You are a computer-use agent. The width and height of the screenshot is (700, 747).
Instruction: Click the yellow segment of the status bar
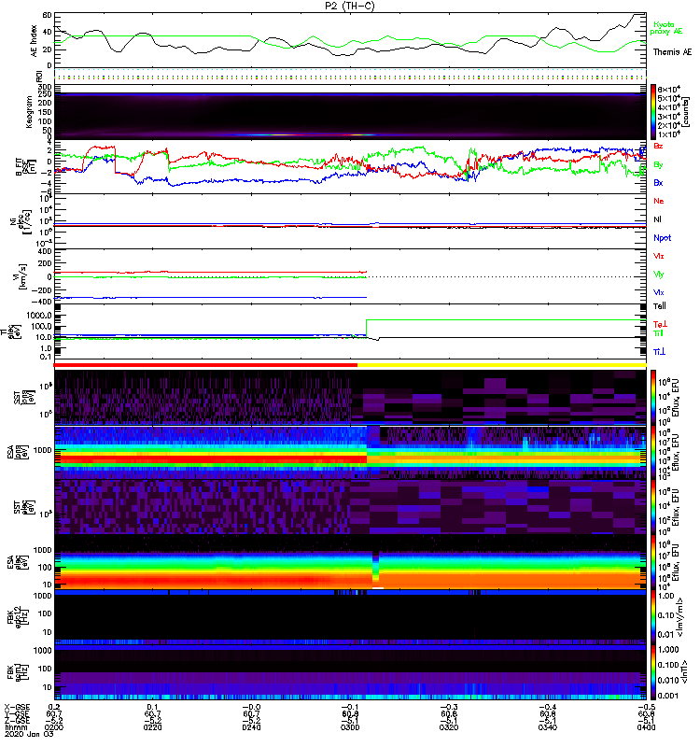pos(502,365)
